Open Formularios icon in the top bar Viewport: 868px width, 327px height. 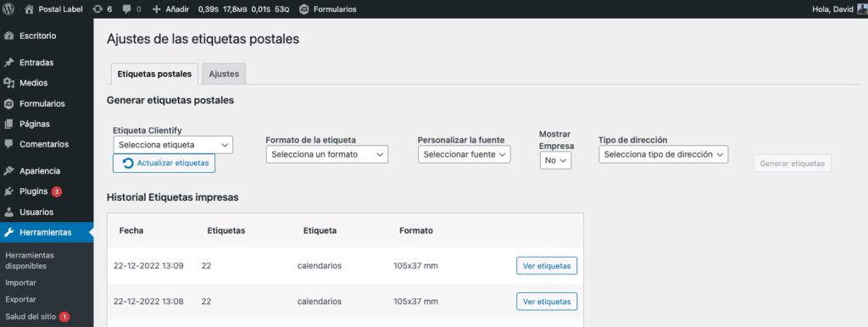coord(304,8)
